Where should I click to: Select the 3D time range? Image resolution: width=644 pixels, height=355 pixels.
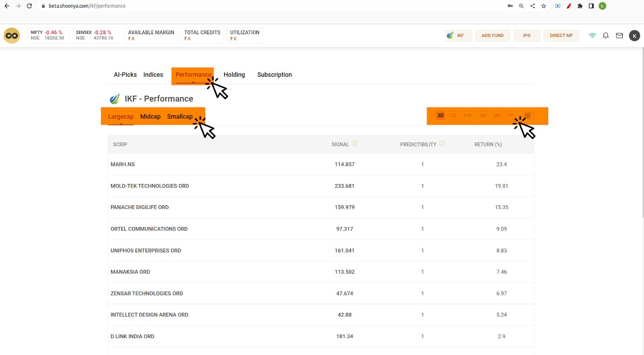pyautogui.click(x=441, y=116)
